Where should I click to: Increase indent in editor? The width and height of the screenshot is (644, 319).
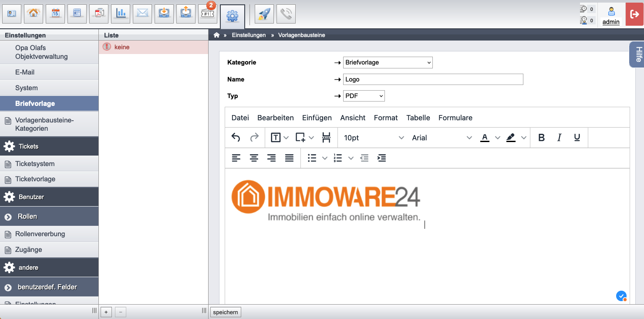click(382, 158)
